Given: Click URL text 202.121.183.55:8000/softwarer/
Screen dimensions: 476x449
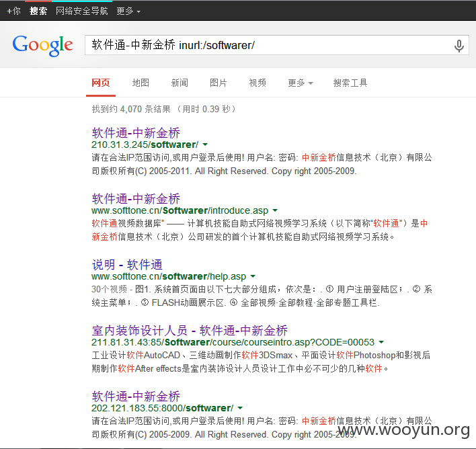Looking at the screenshot, I should pos(163,408).
